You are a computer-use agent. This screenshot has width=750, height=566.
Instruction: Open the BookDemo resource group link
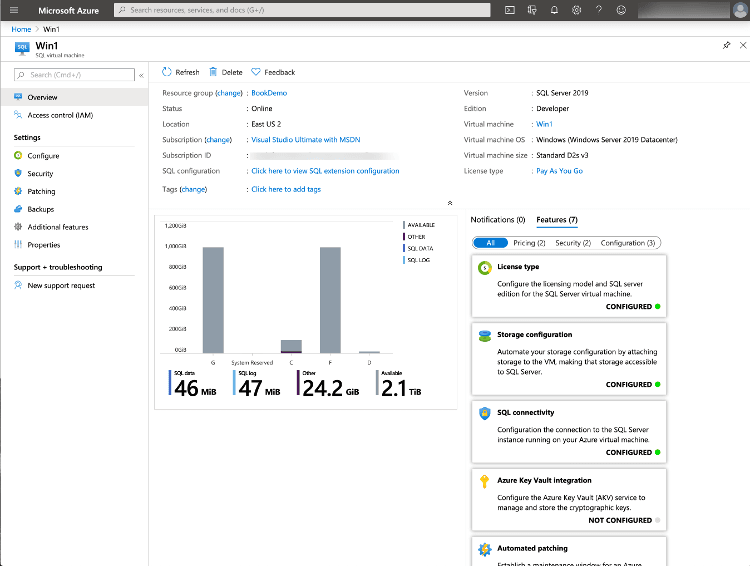point(270,93)
